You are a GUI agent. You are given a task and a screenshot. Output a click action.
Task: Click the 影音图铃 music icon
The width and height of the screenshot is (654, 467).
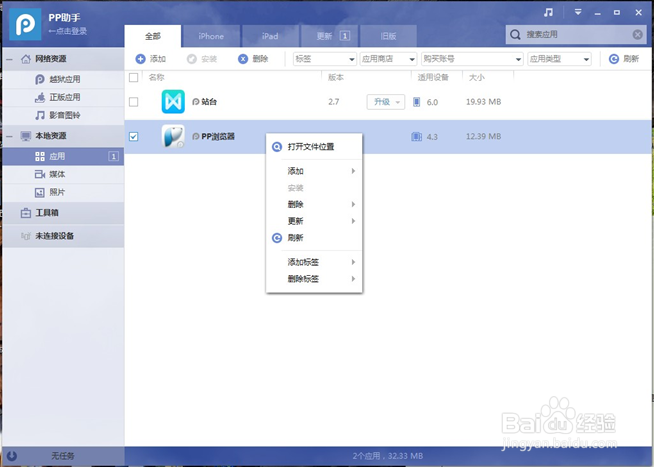40,115
